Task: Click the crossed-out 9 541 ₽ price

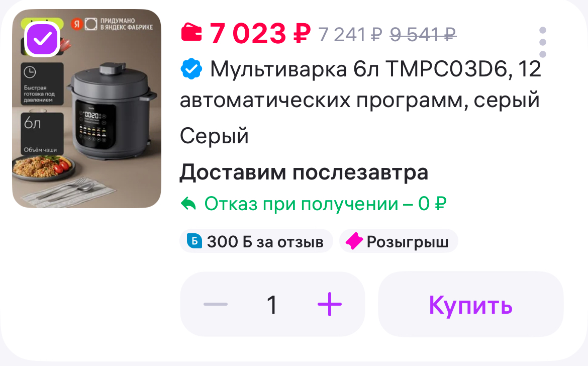Action: tap(423, 35)
